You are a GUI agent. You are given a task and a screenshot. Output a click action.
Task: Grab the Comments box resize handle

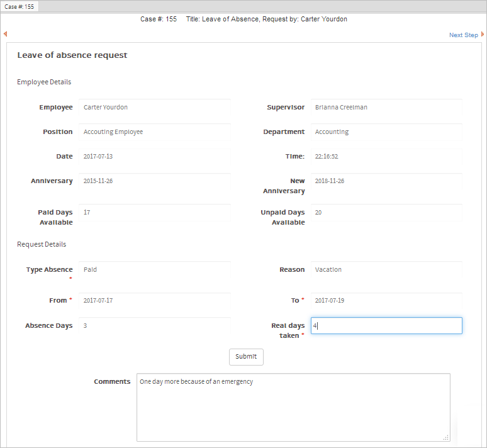coord(446,437)
